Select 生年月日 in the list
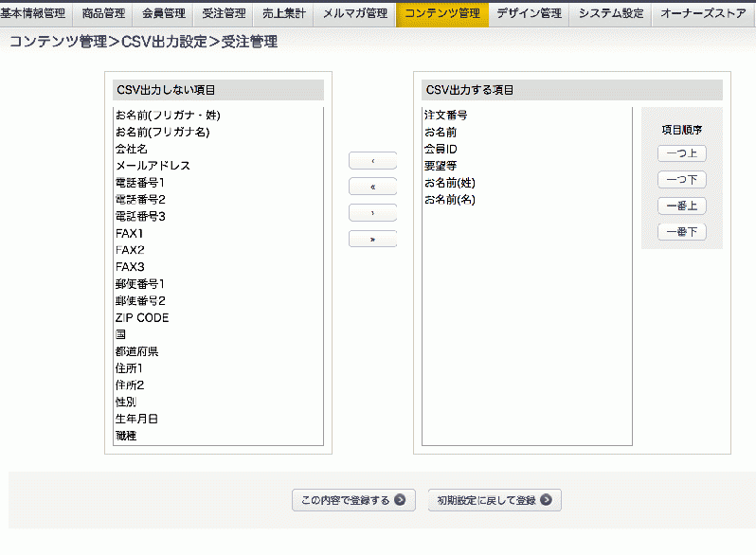This screenshot has height=555, width=756. 218,419
